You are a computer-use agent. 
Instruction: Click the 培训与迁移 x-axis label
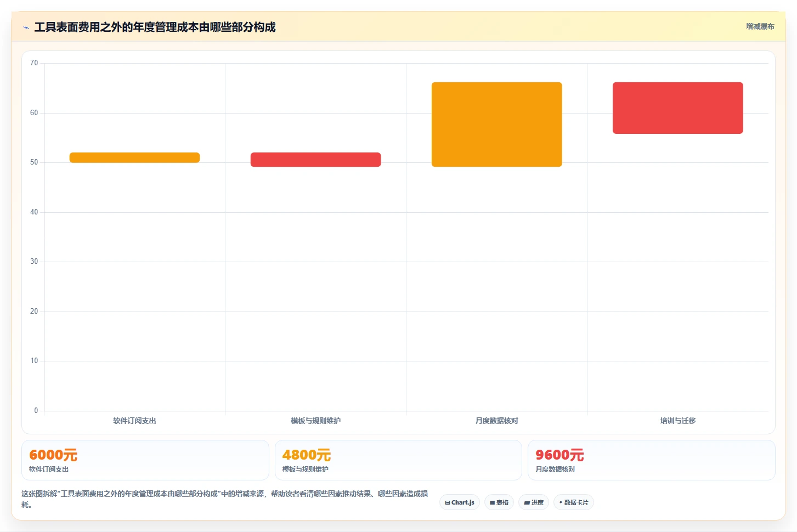coord(677,421)
